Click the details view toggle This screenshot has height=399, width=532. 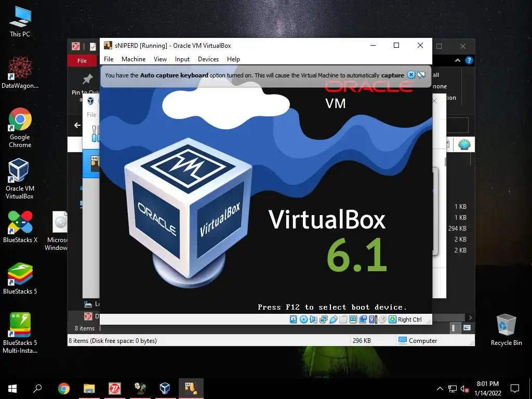tap(454, 328)
